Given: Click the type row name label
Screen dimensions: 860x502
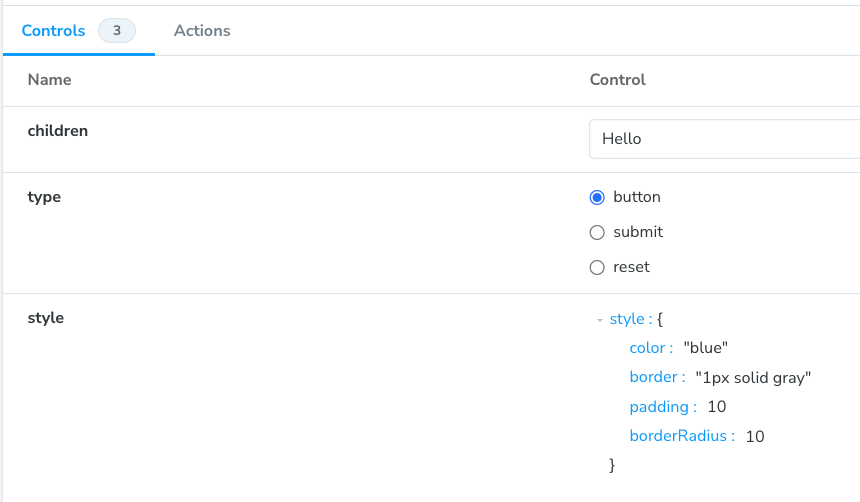Looking at the screenshot, I should (x=44, y=197).
